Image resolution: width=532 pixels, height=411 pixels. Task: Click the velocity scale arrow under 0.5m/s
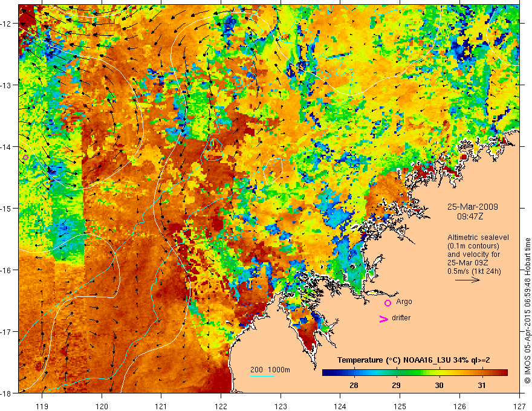click(467, 280)
